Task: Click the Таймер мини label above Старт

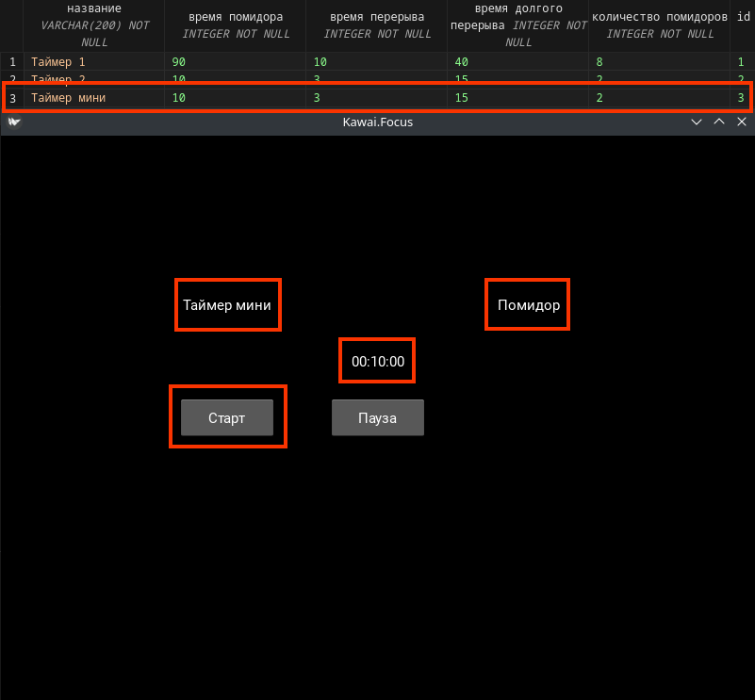Action: (x=227, y=305)
